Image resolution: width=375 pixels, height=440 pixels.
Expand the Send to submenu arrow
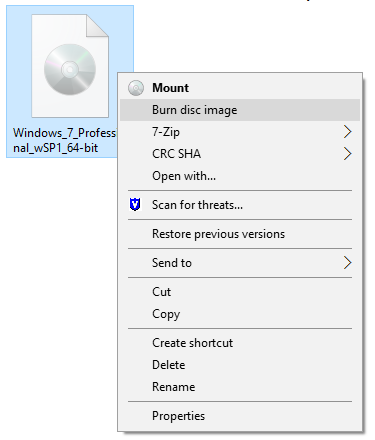(347, 263)
